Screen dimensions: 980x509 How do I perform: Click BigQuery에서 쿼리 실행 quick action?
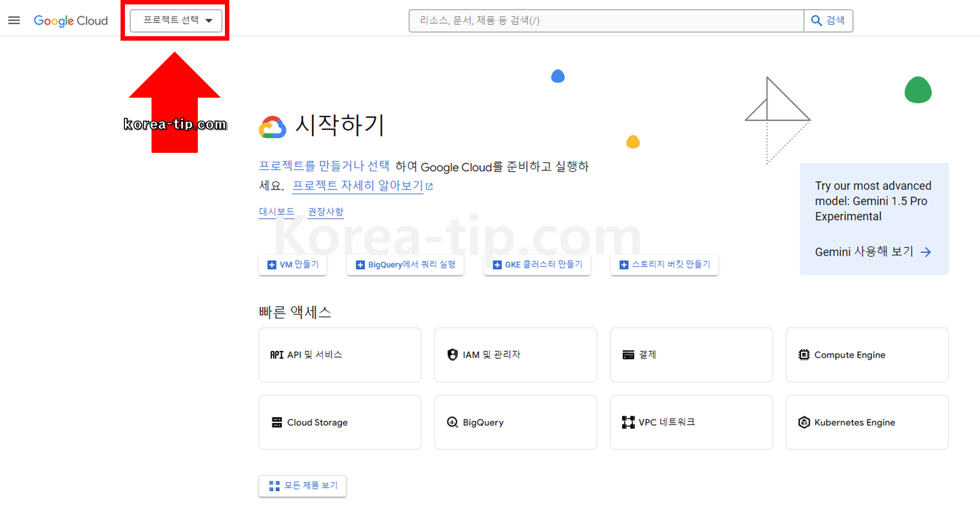point(405,265)
